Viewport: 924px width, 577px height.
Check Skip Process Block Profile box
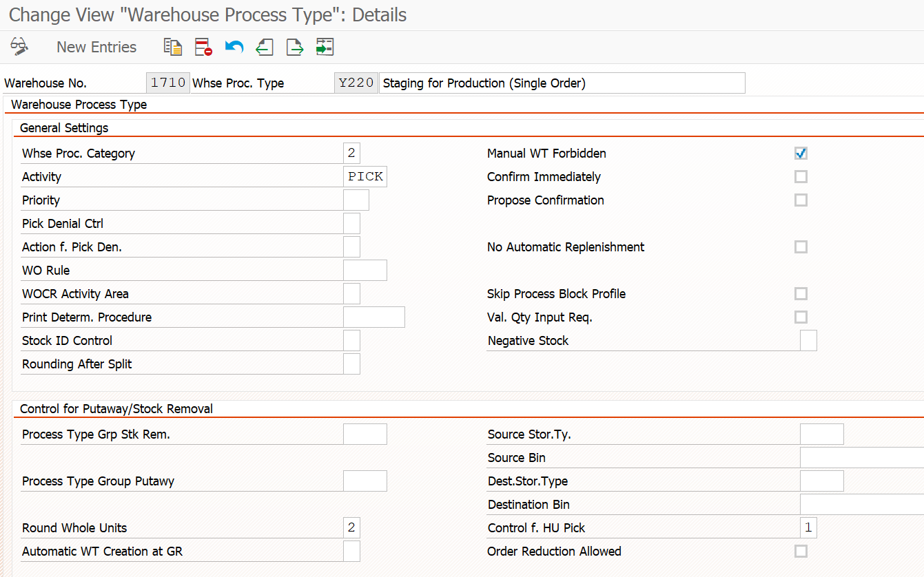pos(801,293)
